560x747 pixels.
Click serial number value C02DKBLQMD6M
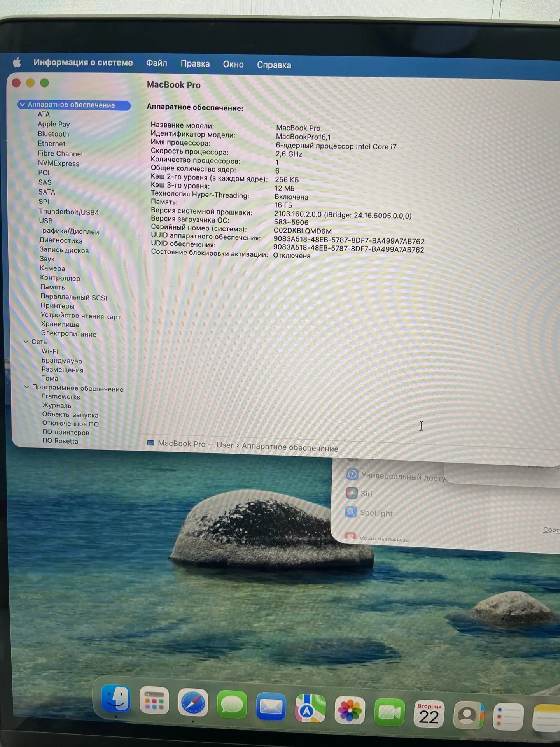click(x=303, y=231)
